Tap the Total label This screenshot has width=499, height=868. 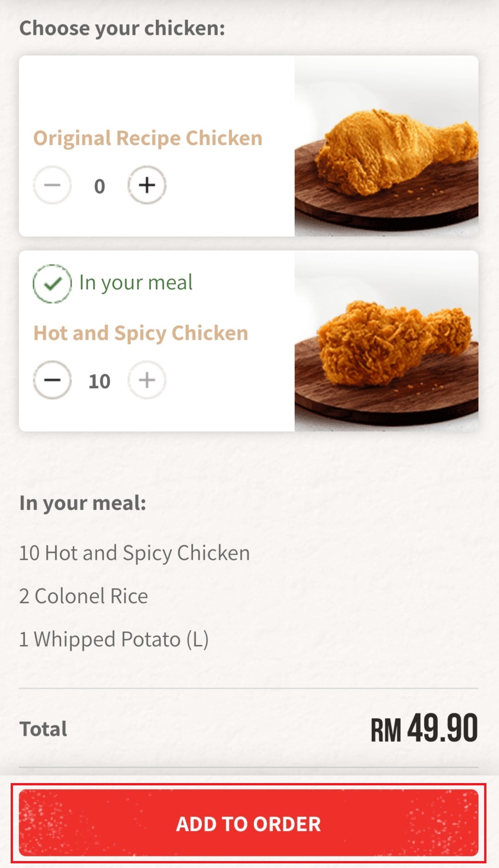coord(43,729)
